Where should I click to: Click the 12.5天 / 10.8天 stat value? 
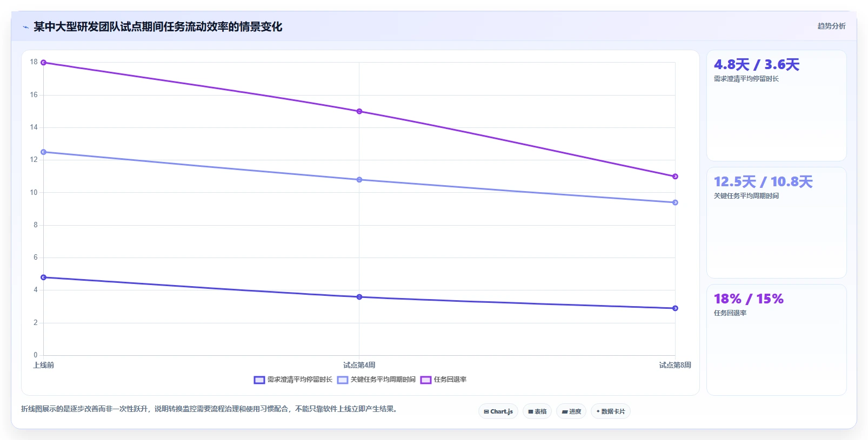click(763, 182)
